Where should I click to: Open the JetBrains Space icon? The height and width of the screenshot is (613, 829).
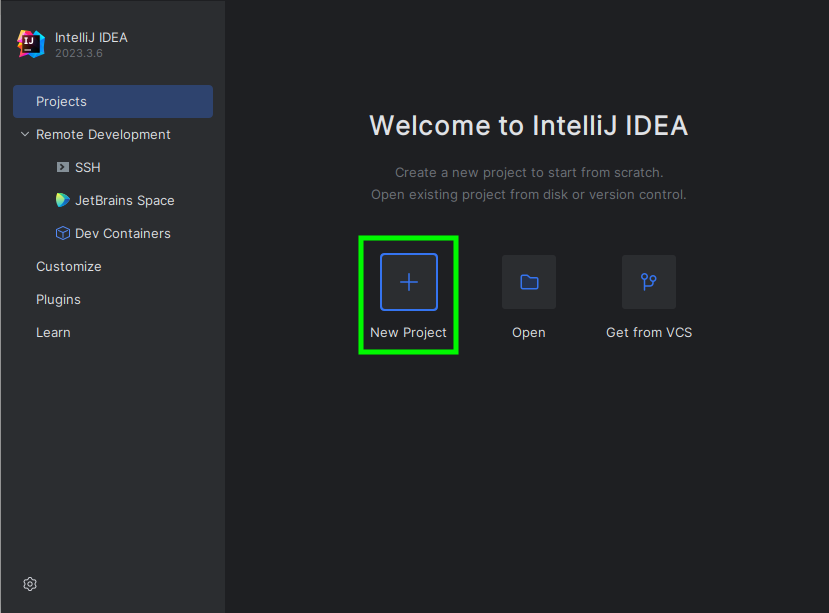click(60, 200)
